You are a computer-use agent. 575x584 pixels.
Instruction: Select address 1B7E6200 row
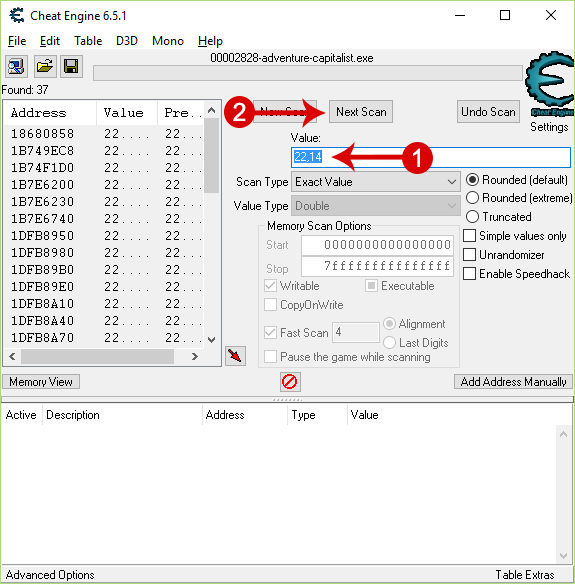104,185
